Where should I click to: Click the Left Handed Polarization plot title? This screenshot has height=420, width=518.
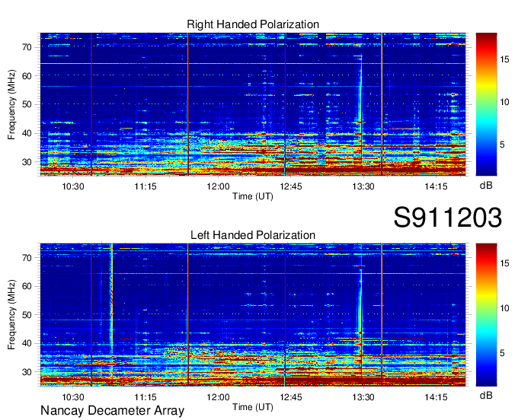tap(253, 235)
